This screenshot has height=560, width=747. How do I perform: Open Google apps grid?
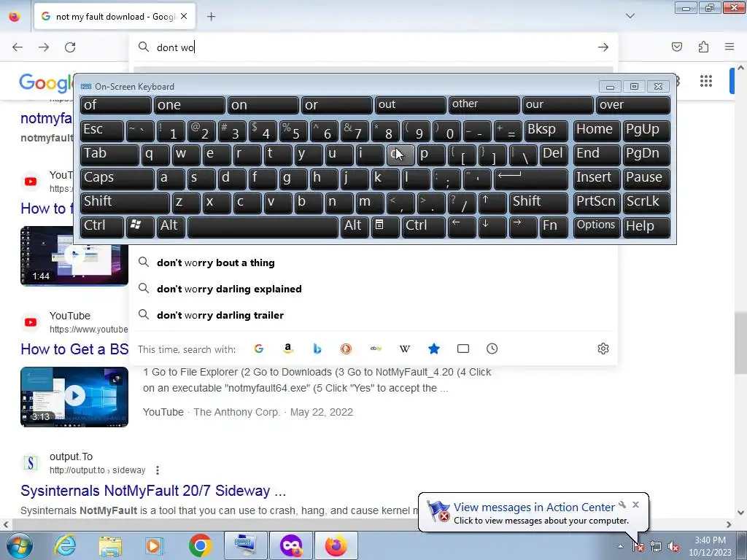click(706, 81)
